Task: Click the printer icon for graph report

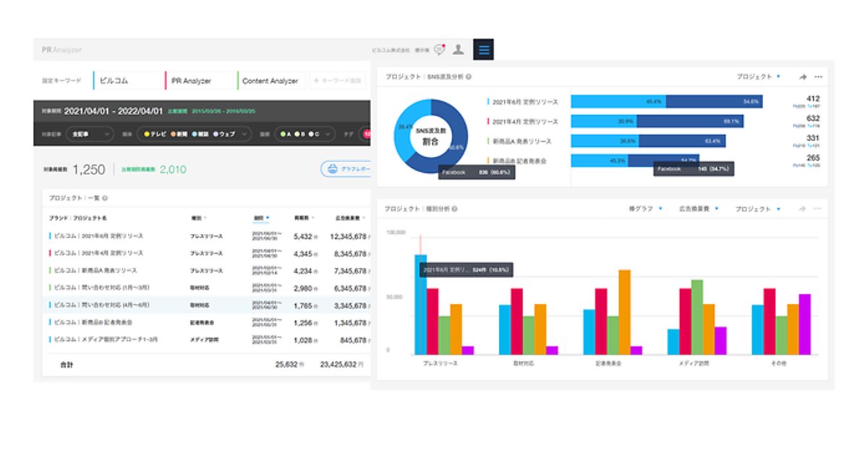Action: (332, 169)
